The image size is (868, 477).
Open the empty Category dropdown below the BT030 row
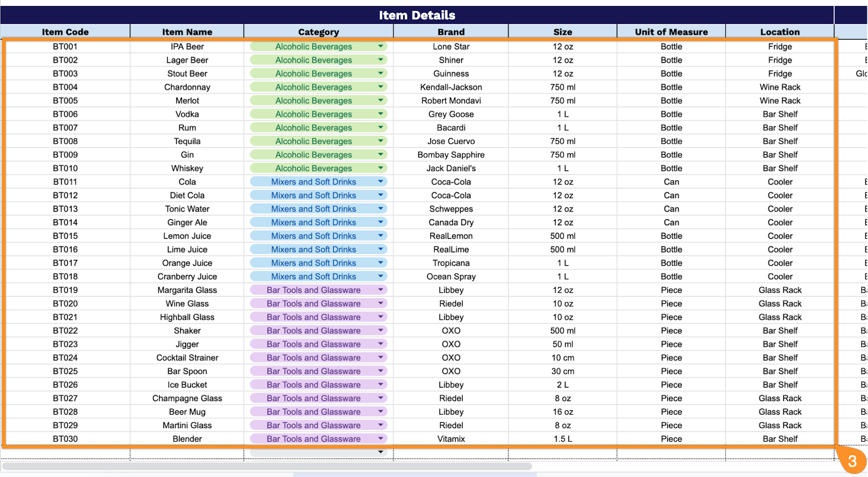point(381,451)
